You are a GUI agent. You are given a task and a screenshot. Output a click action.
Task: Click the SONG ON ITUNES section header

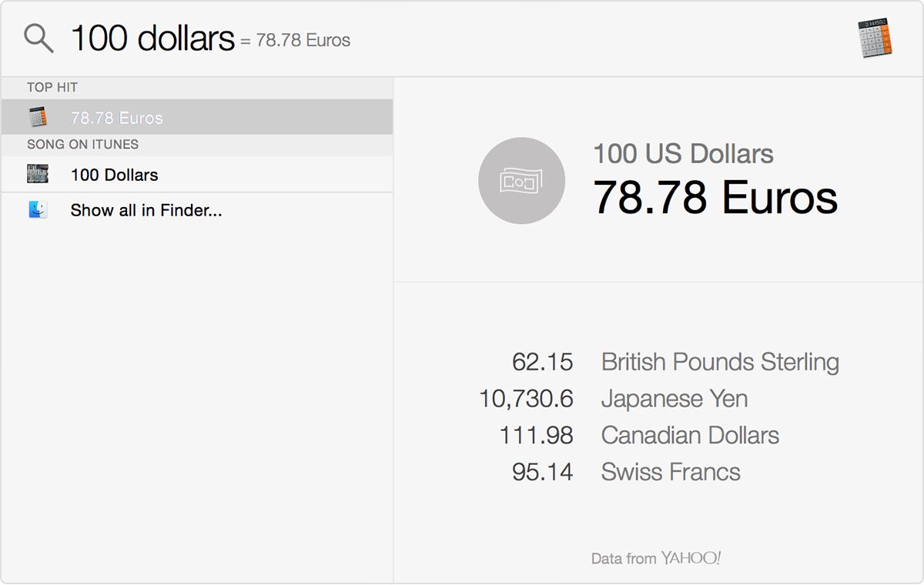(82, 145)
